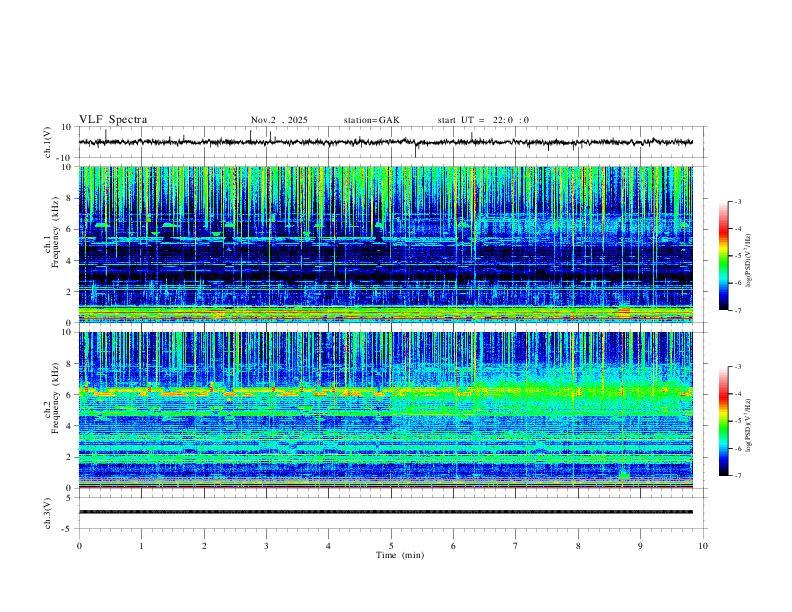Click the "1" tick on the Time axis
The height and width of the screenshot is (612, 792).
pyautogui.click(x=141, y=546)
